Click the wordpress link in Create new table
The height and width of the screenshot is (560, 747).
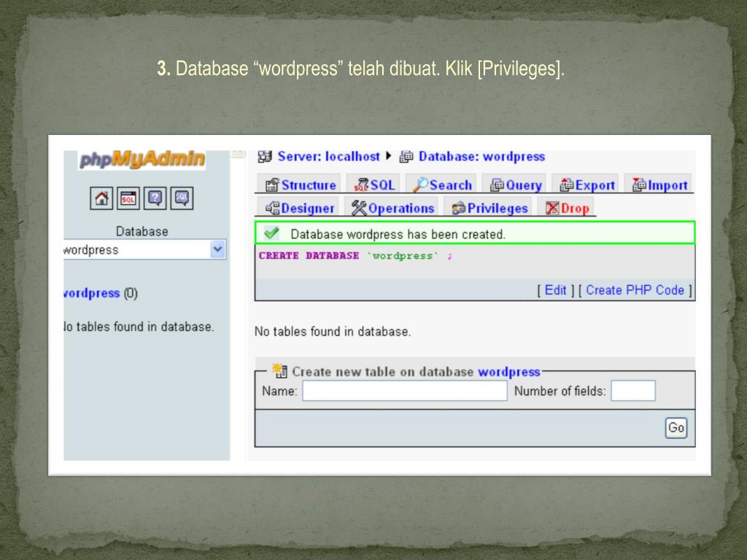(508, 371)
